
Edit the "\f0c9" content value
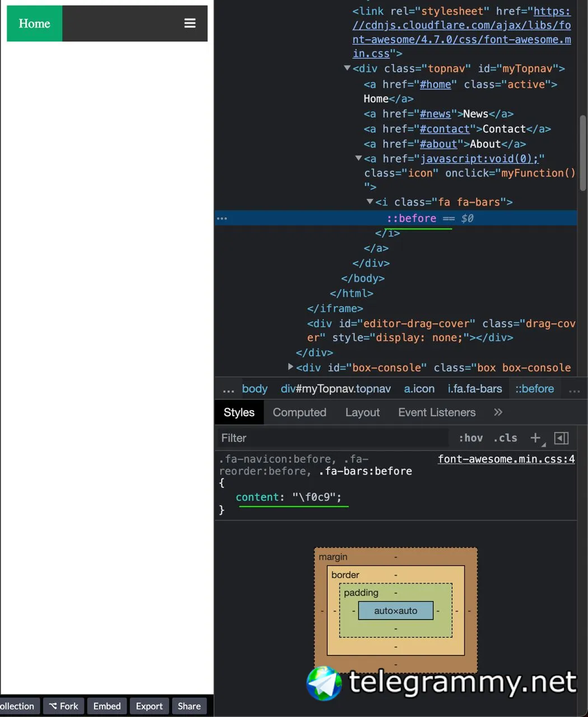[x=314, y=497]
